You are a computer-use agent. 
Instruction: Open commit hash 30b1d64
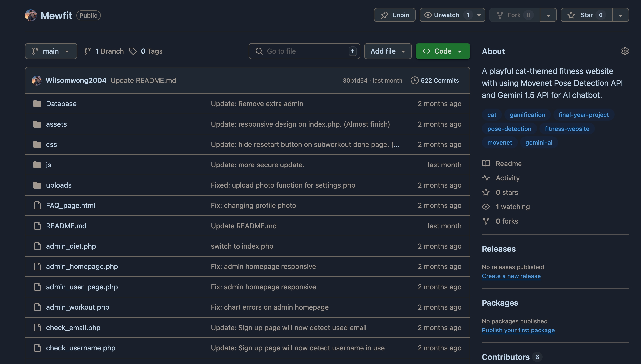[355, 80]
